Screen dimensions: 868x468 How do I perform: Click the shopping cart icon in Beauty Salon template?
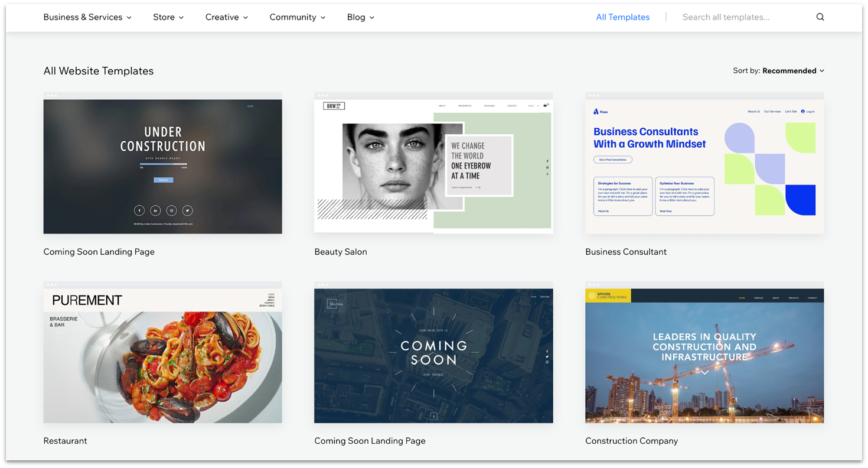(x=545, y=106)
